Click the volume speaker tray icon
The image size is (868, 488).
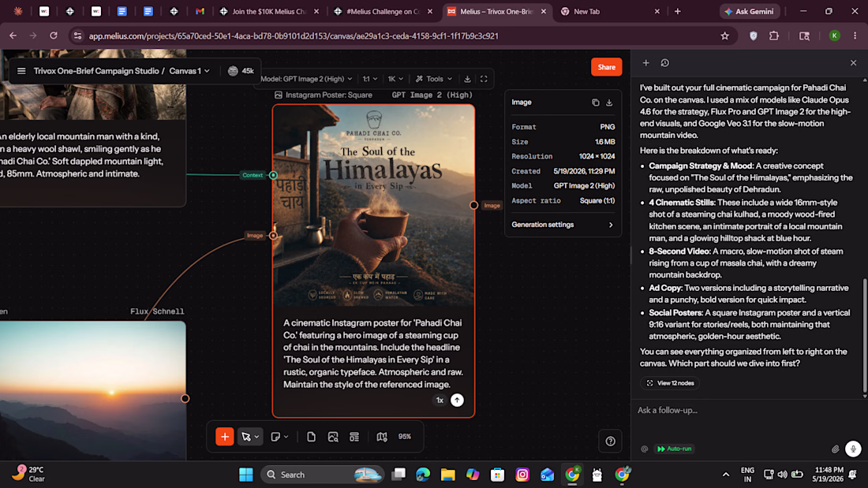(x=782, y=474)
